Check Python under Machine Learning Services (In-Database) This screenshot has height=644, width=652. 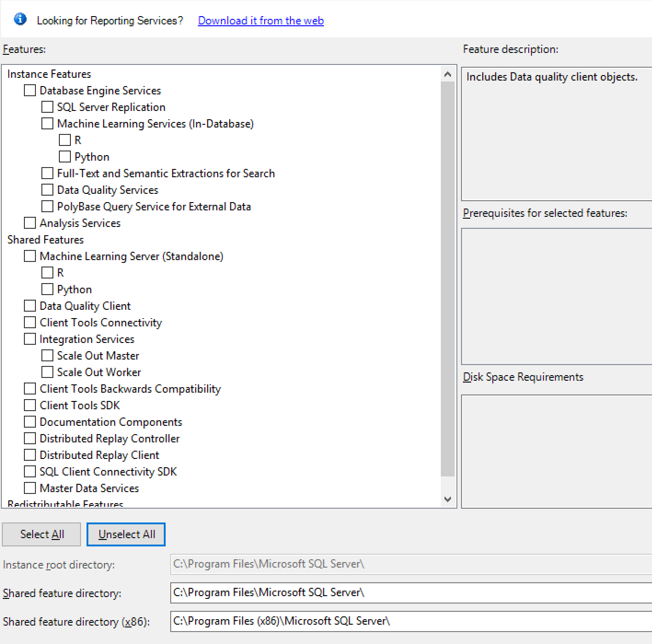65,157
